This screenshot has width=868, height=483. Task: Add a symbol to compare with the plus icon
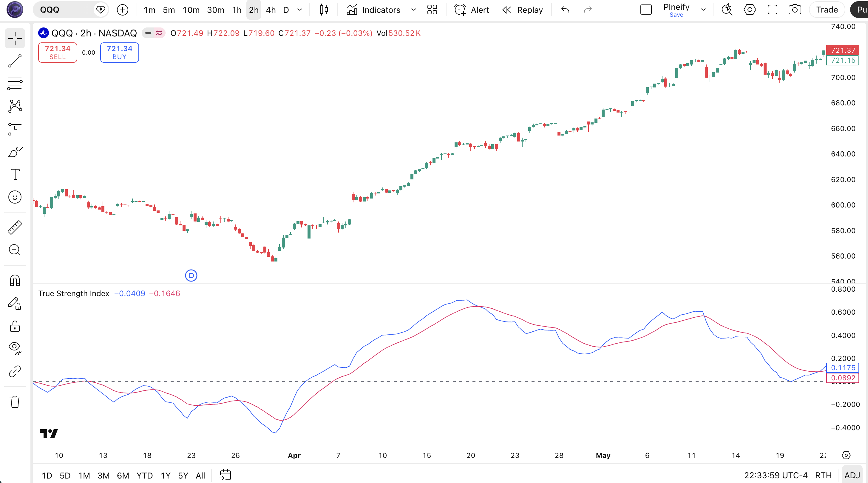click(x=123, y=10)
